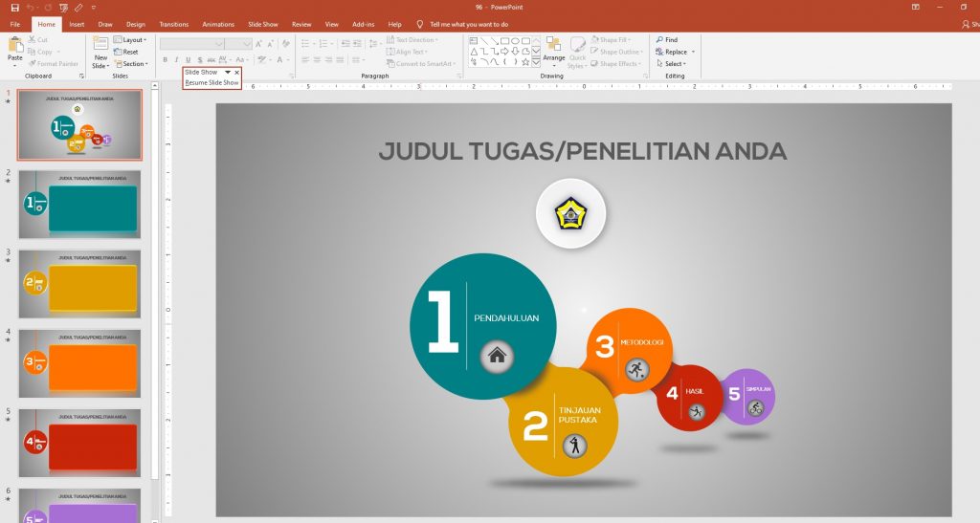The height and width of the screenshot is (523, 980).
Task: Toggle Italic formatting
Action: pos(176,60)
